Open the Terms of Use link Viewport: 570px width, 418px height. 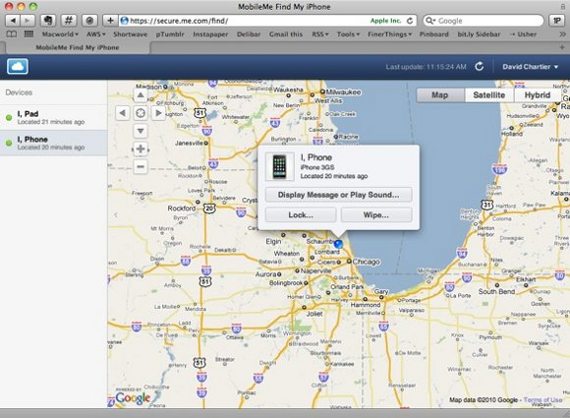click(x=543, y=399)
